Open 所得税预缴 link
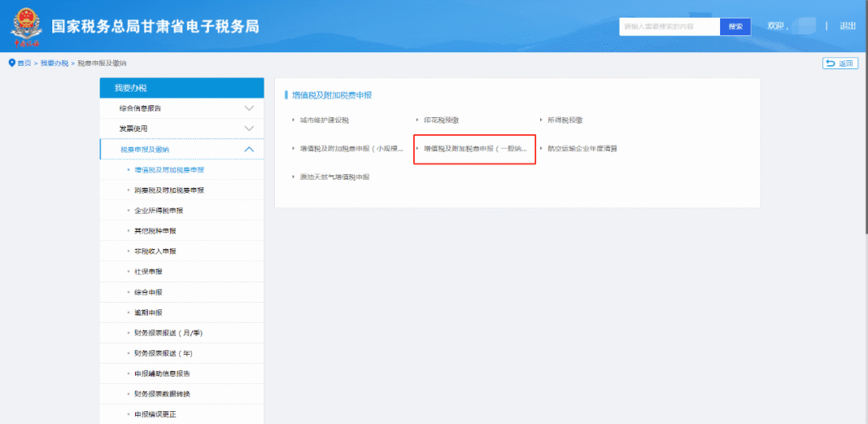 pos(565,120)
